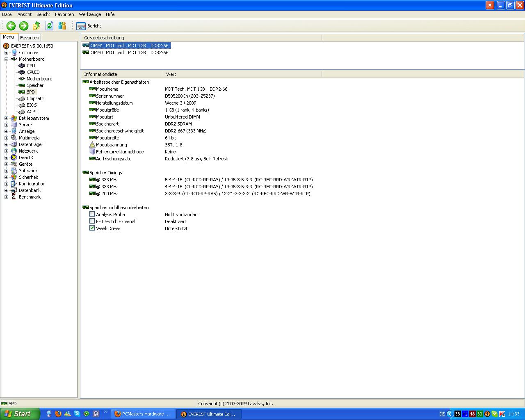Toggle the FET Switch External checkbox
The width and height of the screenshot is (525, 420).
click(x=92, y=221)
